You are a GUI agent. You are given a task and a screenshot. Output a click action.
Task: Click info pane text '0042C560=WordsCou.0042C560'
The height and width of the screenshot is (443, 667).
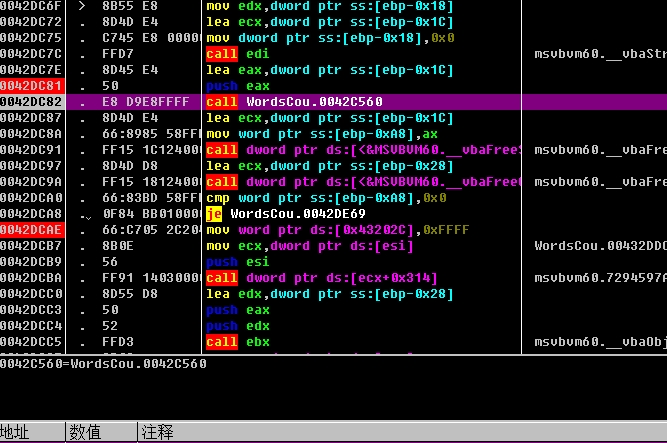(103, 364)
